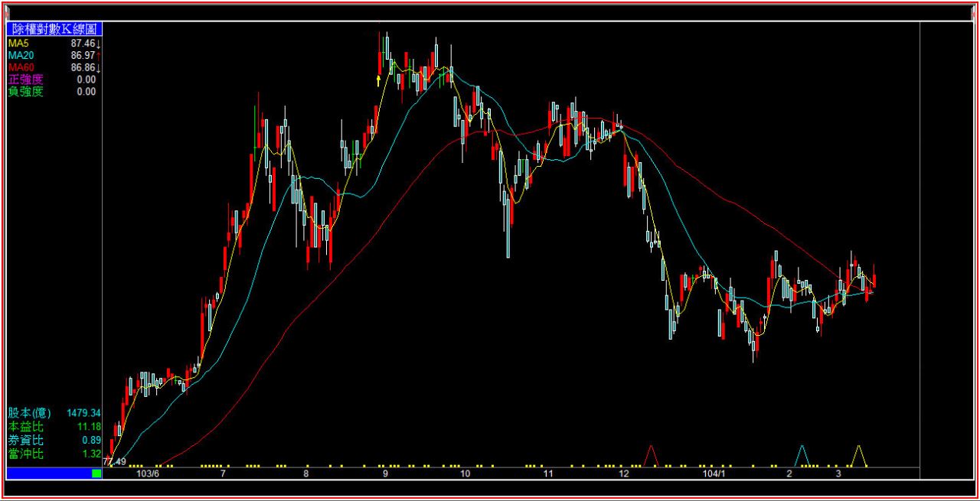Click the cyan triangle marker on the timeline
The height and width of the screenshot is (501, 980).
802,456
